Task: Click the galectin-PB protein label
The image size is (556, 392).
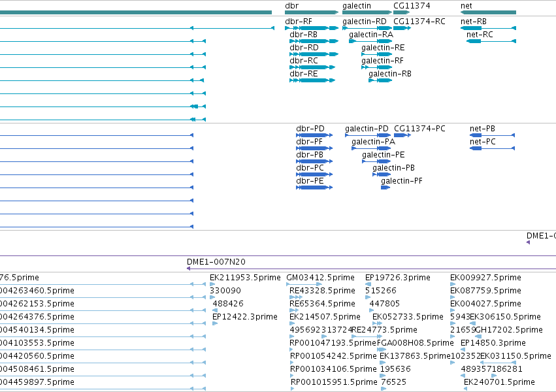Action: coord(393,168)
